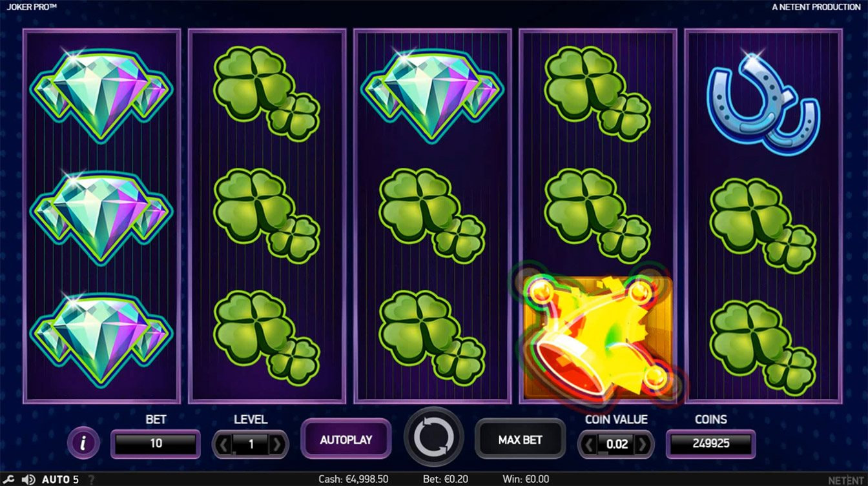This screenshot has width=868, height=486.
Task: Click the Cash balance in status bar
Action: point(353,480)
